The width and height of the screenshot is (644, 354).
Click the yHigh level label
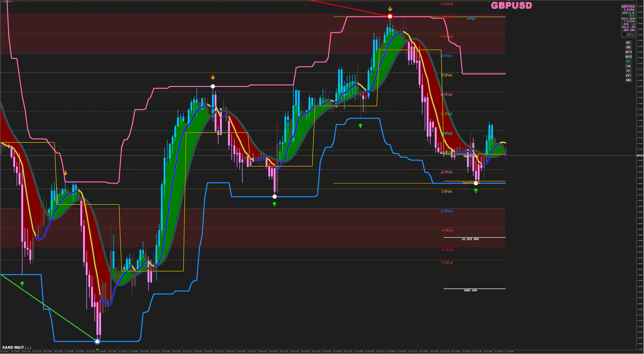[x=471, y=18]
